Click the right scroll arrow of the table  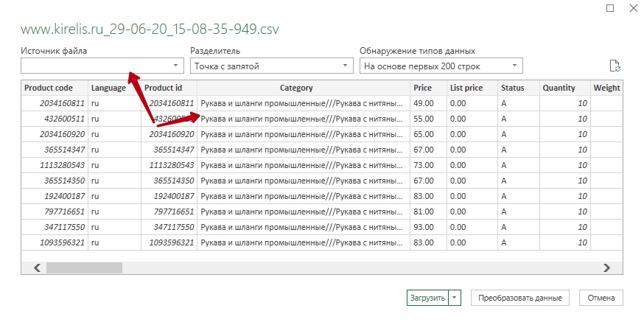[x=606, y=268]
